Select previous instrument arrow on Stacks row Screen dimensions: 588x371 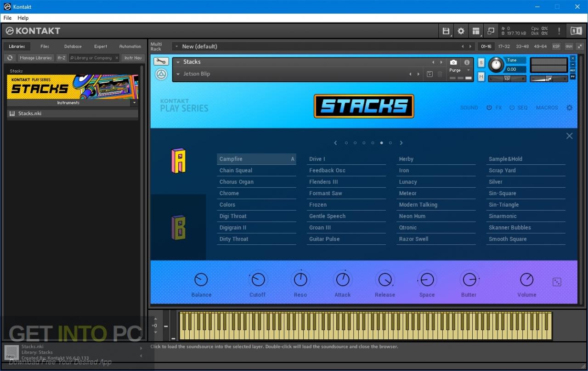click(433, 62)
